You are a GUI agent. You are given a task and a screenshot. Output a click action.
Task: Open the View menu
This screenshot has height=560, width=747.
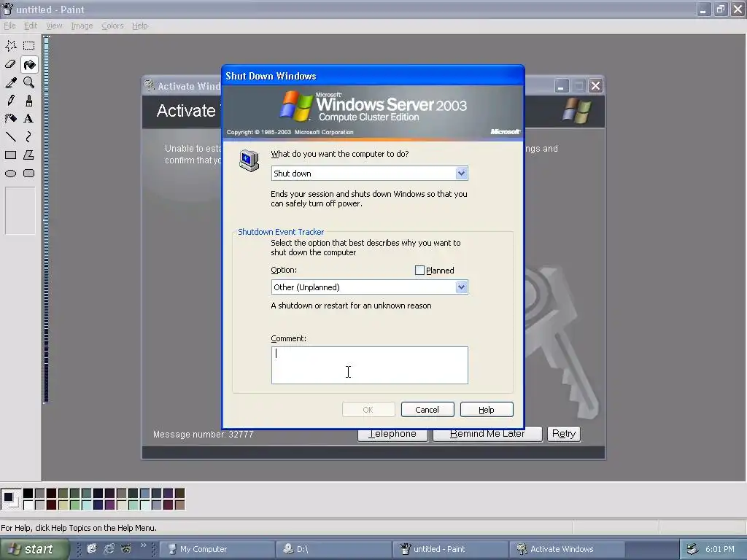point(54,26)
